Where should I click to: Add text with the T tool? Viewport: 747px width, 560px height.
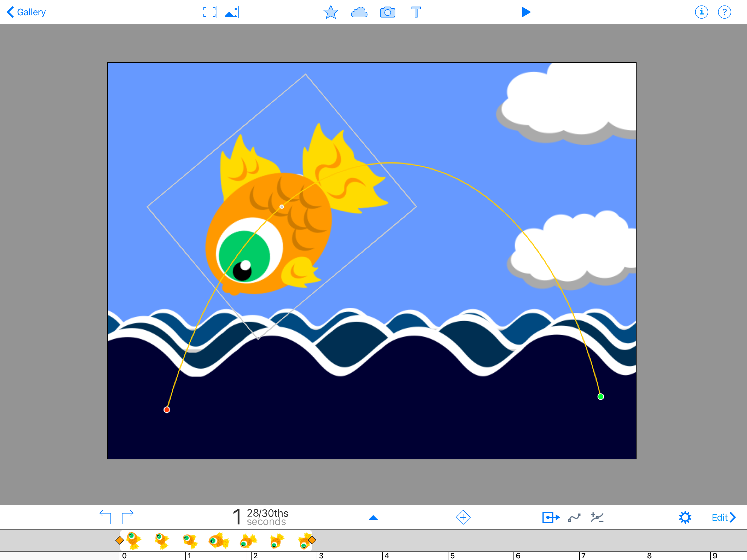pos(416,12)
